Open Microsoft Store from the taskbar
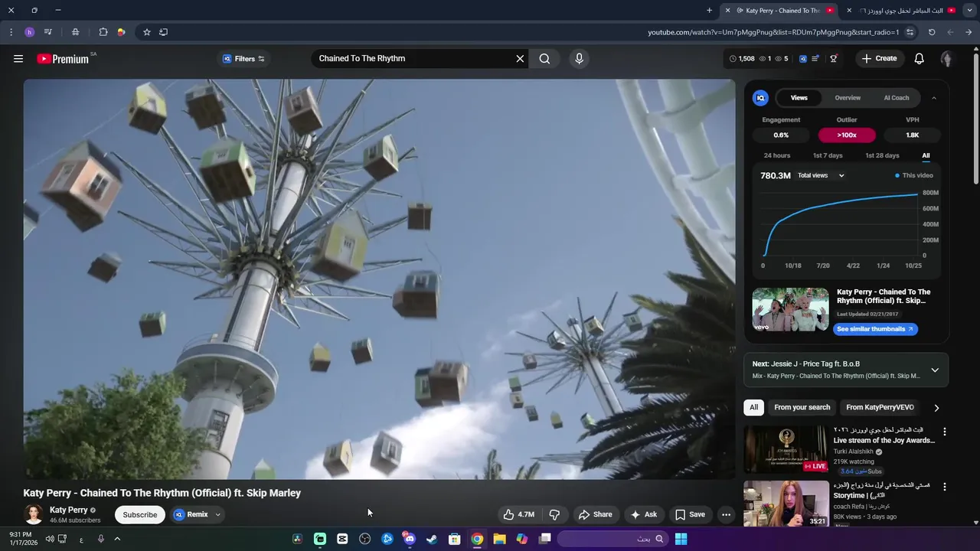The width and height of the screenshot is (980, 551). [x=454, y=539]
